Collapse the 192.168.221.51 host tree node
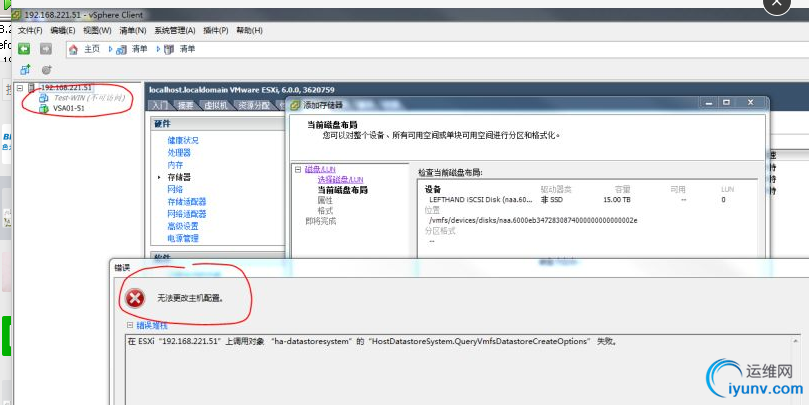The width and height of the screenshot is (809, 405). tap(20, 88)
